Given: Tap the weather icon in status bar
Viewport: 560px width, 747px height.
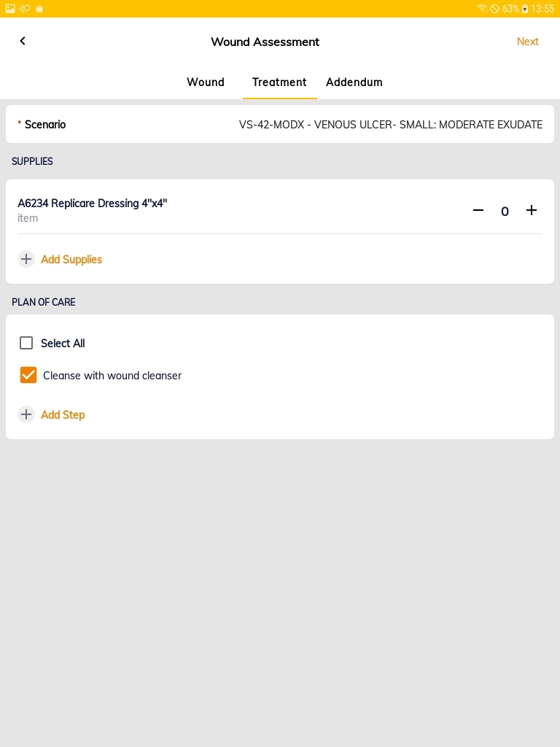Looking at the screenshot, I should tap(25, 9).
